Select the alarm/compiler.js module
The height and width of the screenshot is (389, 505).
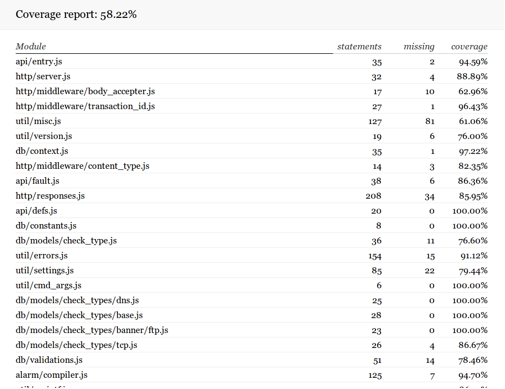point(51,375)
